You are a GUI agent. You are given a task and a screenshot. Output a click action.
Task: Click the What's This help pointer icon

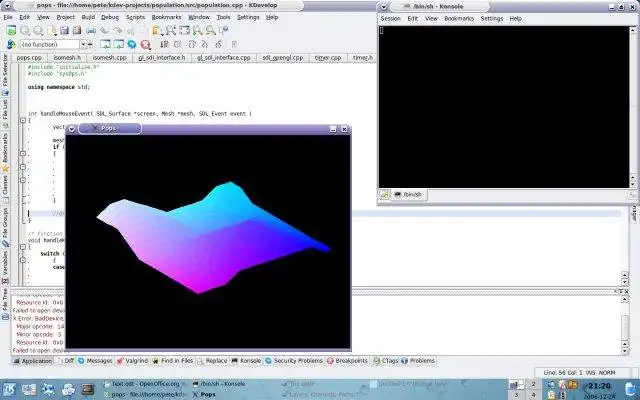pos(223,30)
